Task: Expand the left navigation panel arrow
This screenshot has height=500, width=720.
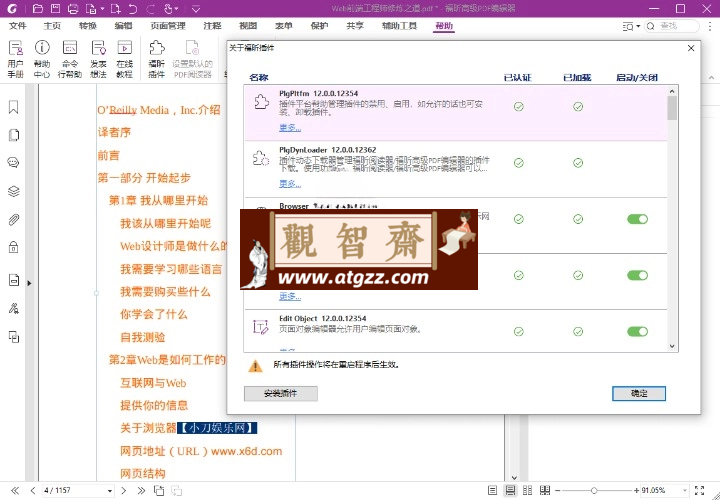Action: coord(29,283)
